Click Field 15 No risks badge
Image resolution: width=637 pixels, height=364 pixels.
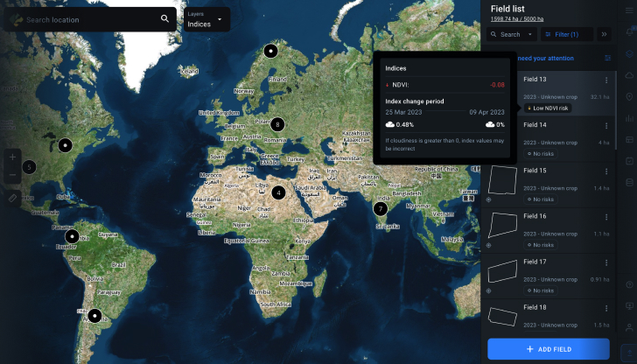tap(541, 199)
